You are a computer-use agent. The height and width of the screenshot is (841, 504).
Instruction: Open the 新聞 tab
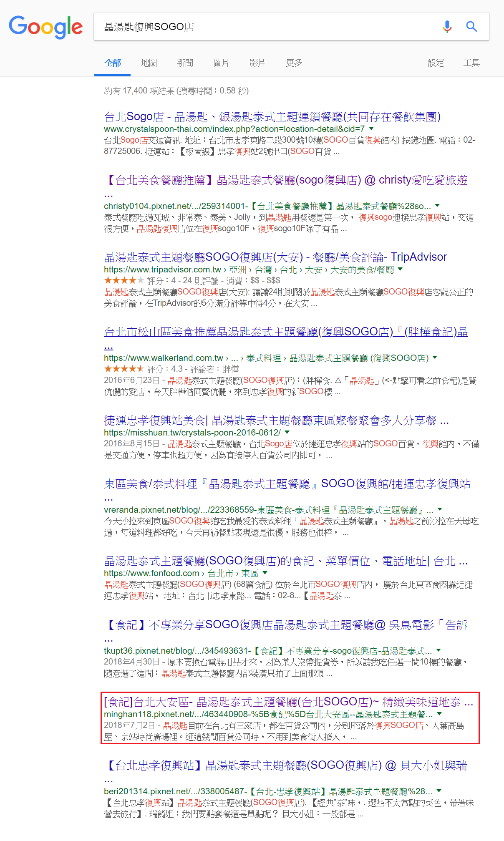point(185,63)
